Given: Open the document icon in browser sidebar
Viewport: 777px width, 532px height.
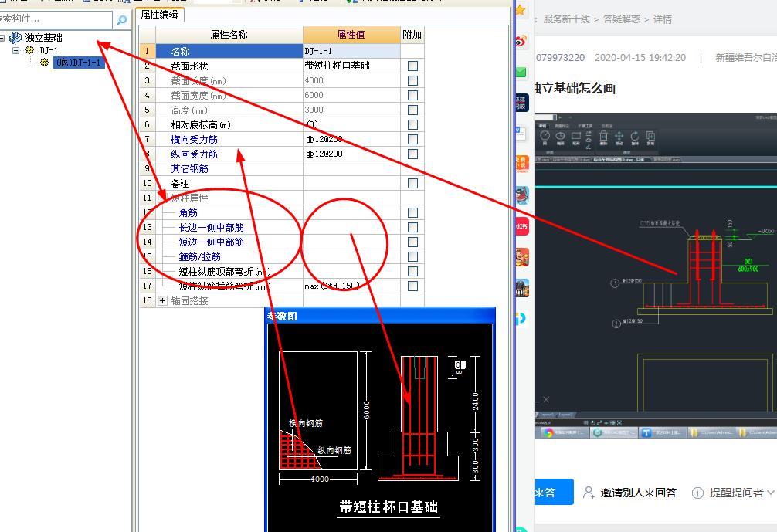Looking at the screenshot, I should [x=521, y=134].
